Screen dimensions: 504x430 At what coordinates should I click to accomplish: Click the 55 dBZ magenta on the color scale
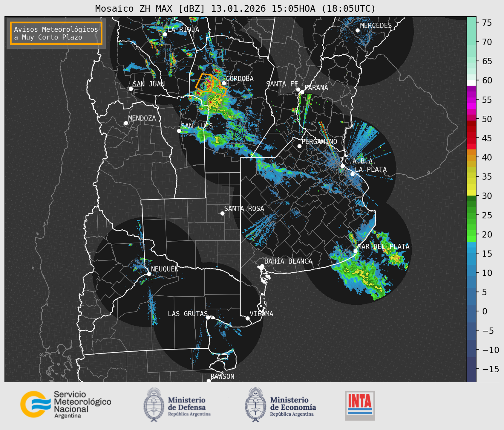471,100
